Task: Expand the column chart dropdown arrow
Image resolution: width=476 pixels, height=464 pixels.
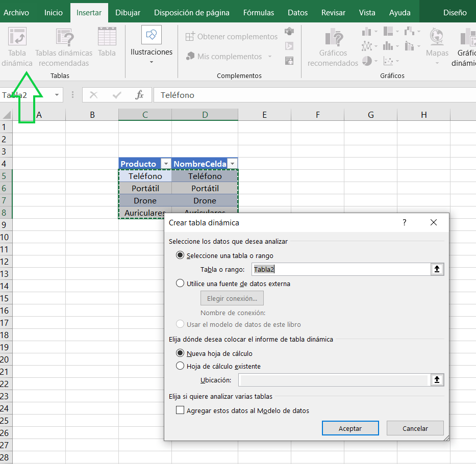Action: click(x=376, y=31)
